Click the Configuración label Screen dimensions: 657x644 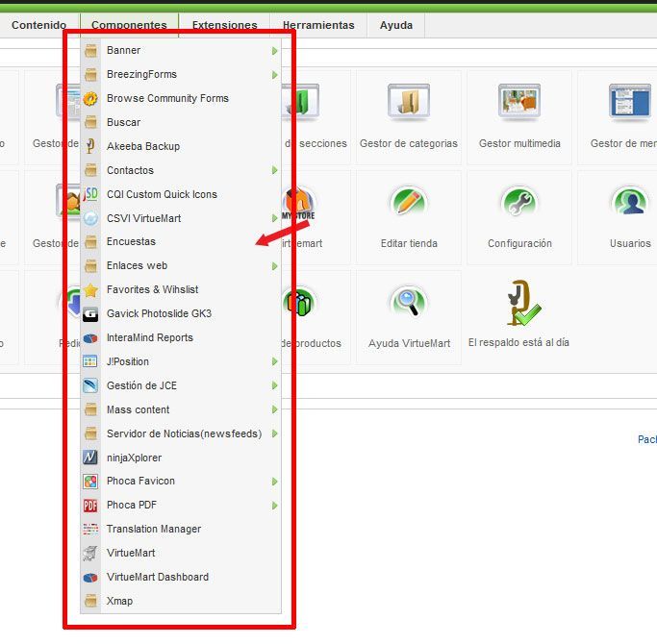click(519, 244)
